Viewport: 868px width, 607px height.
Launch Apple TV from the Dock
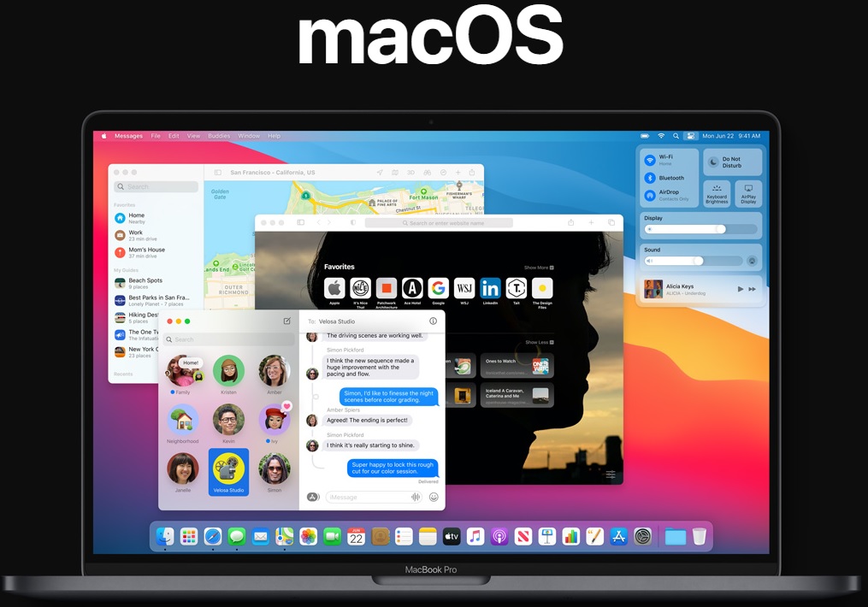452,536
